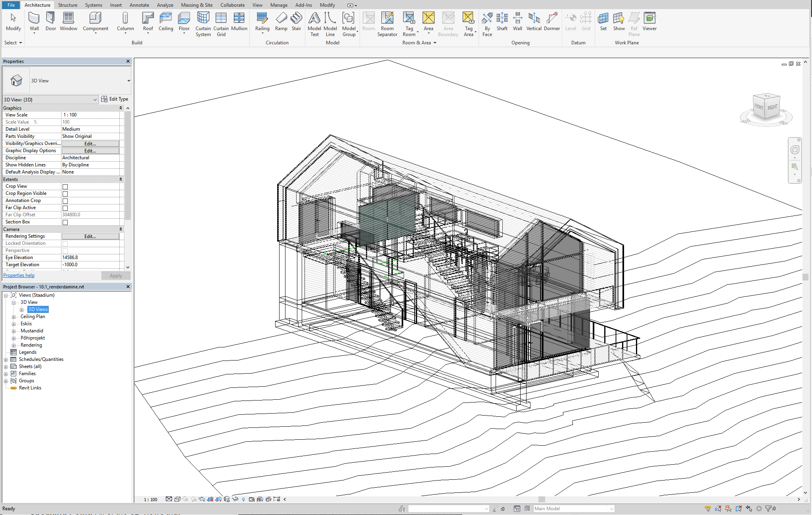The height and width of the screenshot is (515, 812).
Task: Enable the Crop View checkbox
Action: pyautogui.click(x=65, y=187)
